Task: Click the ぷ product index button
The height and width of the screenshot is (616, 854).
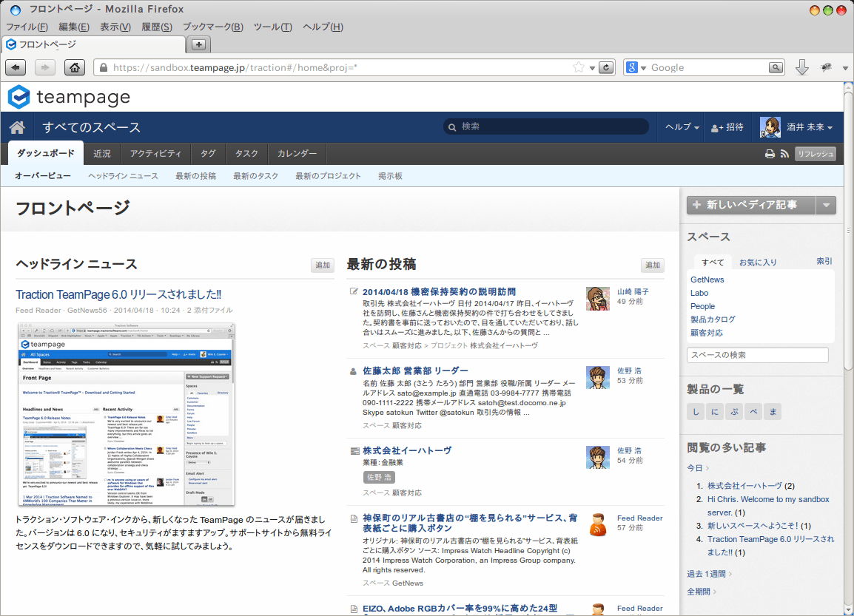Action: tap(734, 412)
